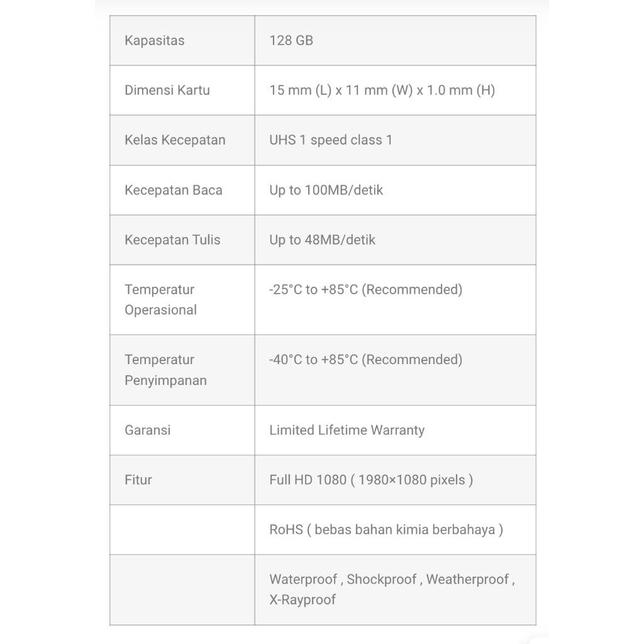Viewport: 644px width, 644px height.
Task: Select the Limited Lifetime Warranty text
Action: coord(347,431)
